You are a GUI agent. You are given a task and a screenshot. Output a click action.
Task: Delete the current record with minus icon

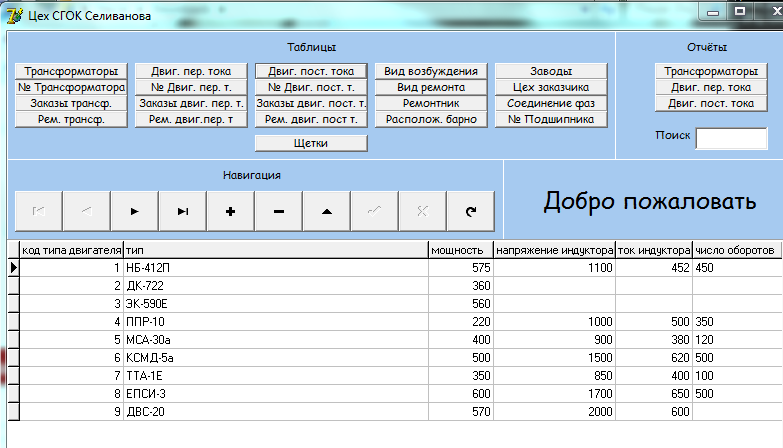point(279,211)
